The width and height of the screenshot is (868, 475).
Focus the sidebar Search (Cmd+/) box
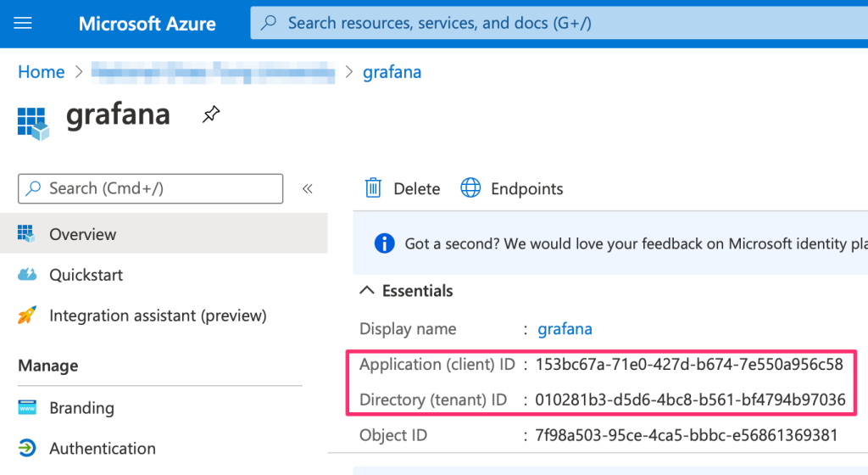click(151, 189)
